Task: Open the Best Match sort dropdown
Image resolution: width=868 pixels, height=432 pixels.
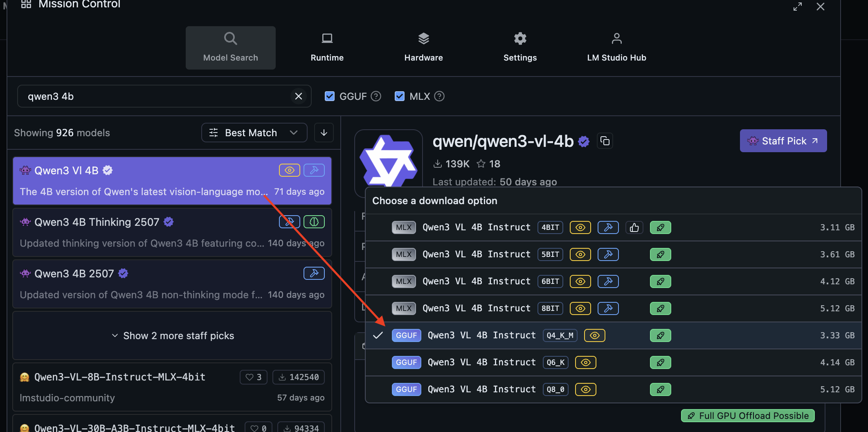Action: 254,133
